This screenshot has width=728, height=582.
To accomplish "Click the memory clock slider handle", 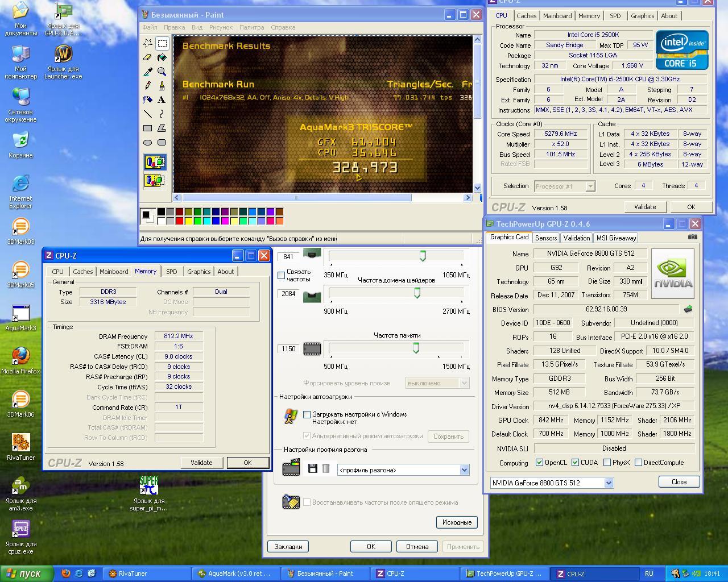I will pyautogui.click(x=416, y=348).
